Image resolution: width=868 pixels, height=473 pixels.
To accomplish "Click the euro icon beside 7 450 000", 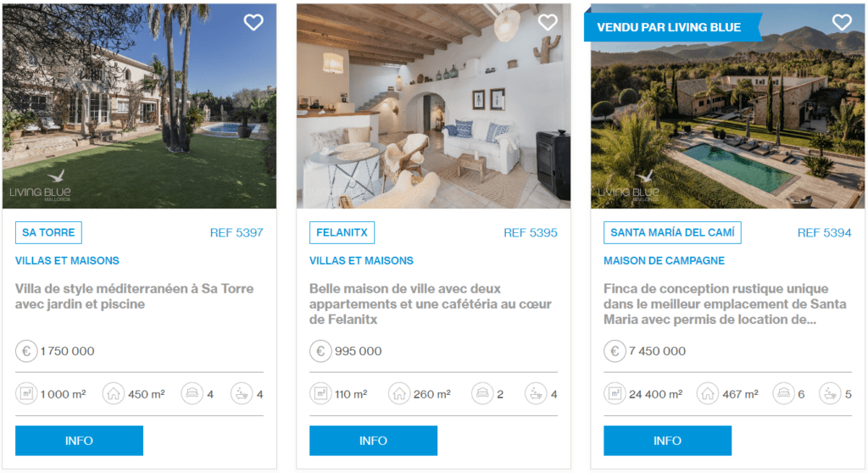I will pos(615,351).
